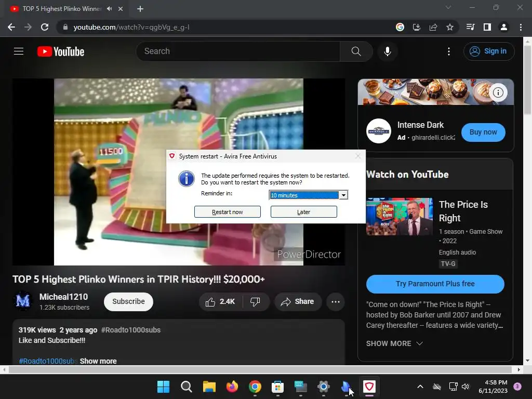Image resolution: width=532 pixels, height=399 pixels.
Task: Share this page from address bar
Action: pos(433,27)
